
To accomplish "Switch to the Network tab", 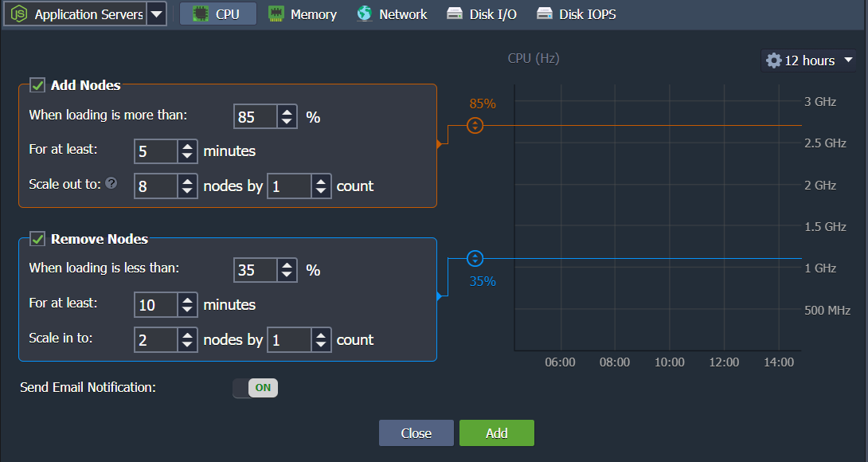I will tap(392, 13).
